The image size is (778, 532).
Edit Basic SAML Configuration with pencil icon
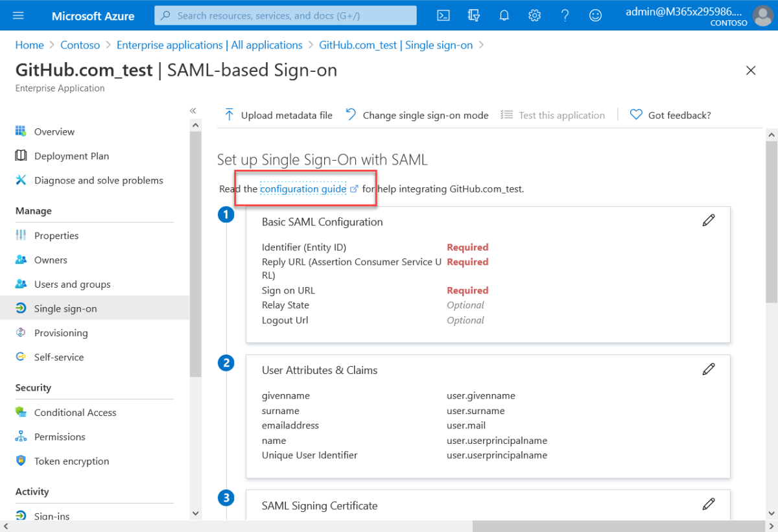click(x=709, y=220)
